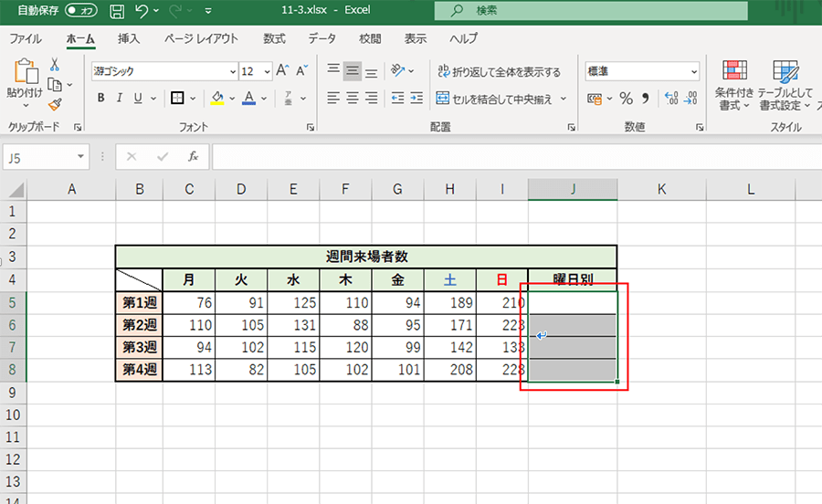Screen dimensions: 822x504
Task: Click the Increase Font Size icon
Action: (x=282, y=71)
